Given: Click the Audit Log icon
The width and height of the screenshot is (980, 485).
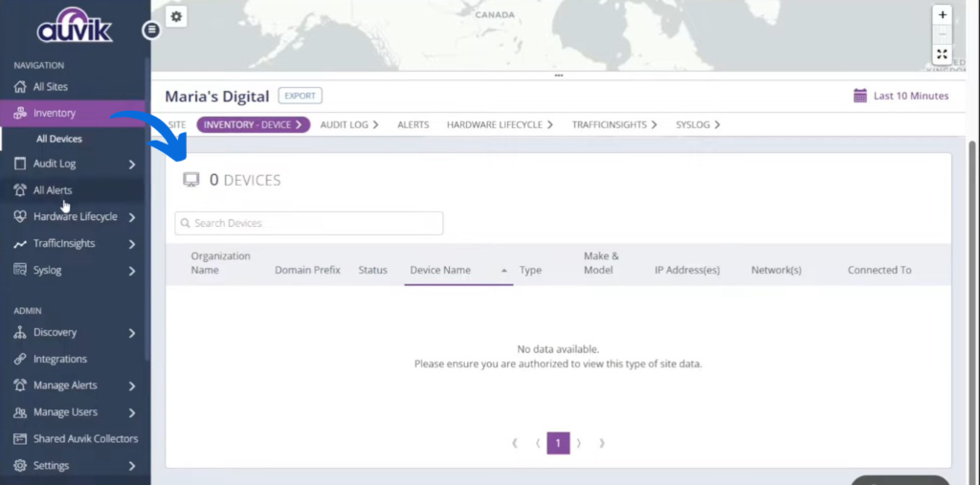Looking at the screenshot, I should [20, 164].
